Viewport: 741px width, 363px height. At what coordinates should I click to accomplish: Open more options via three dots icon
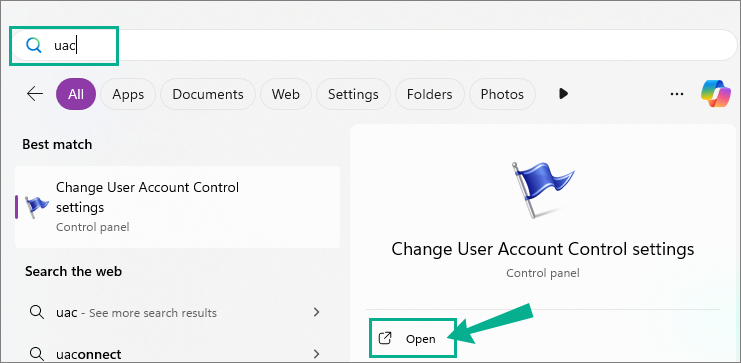click(x=677, y=94)
